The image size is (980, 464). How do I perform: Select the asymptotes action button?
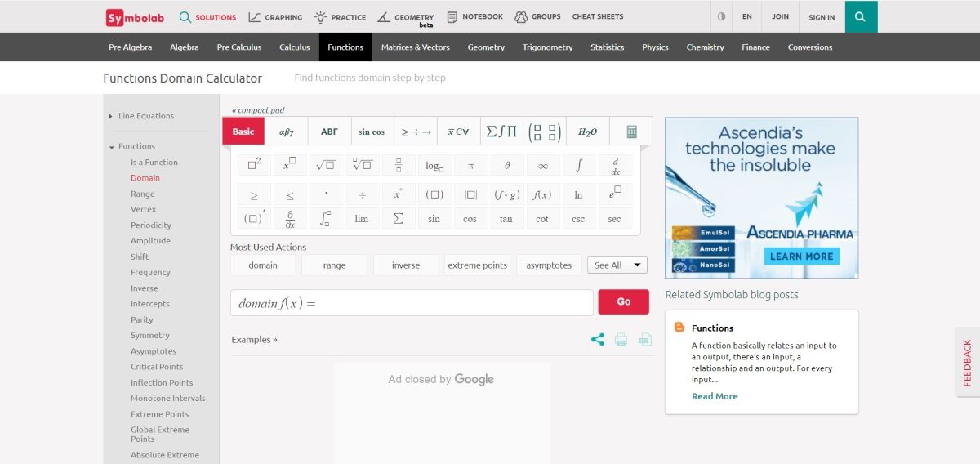click(x=549, y=265)
